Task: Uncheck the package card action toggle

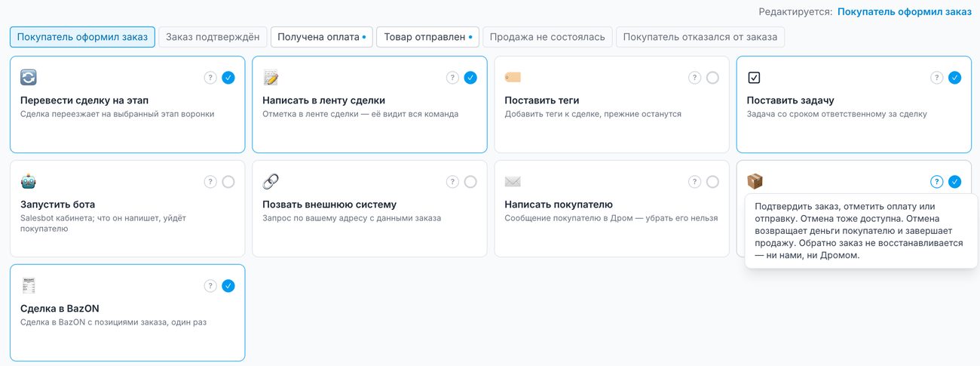Action: (954, 181)
